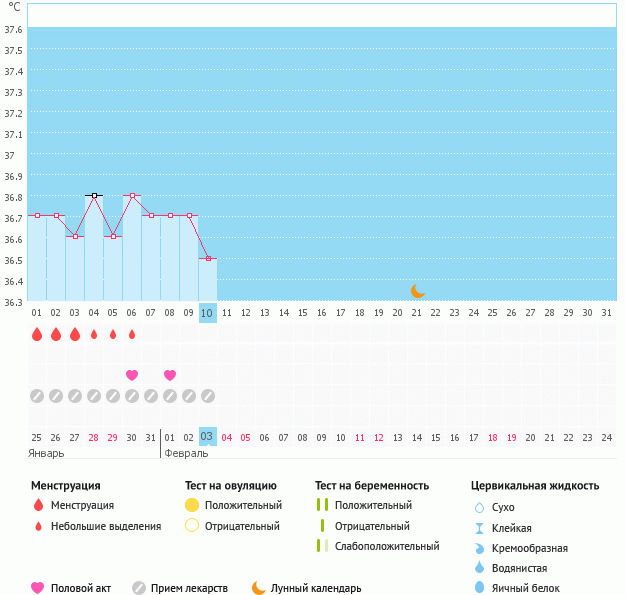Click the yellow positive ovulation test legend icon
Viewport: 626px width, 595px height.
(x=192, y=505)
